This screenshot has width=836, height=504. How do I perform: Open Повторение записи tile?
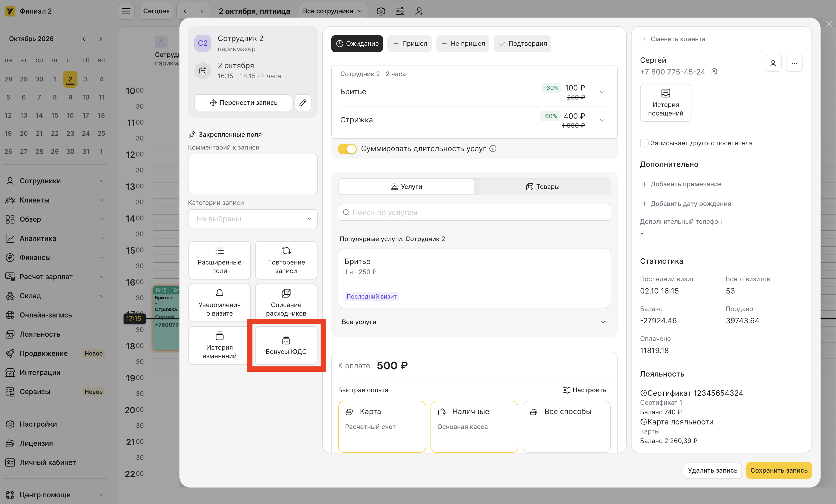click(286, 260)
